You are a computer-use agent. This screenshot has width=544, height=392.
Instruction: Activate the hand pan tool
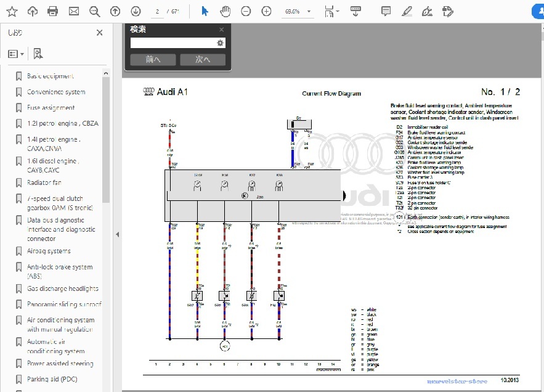(x=225, y=12)
